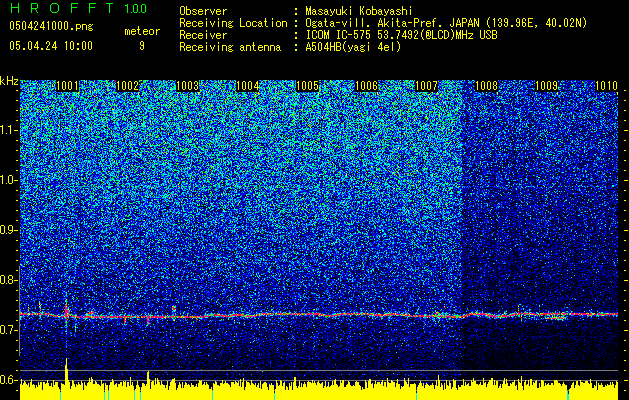
Task: Click the Receiving antenna field label
Action: click(x=230, y=47)
